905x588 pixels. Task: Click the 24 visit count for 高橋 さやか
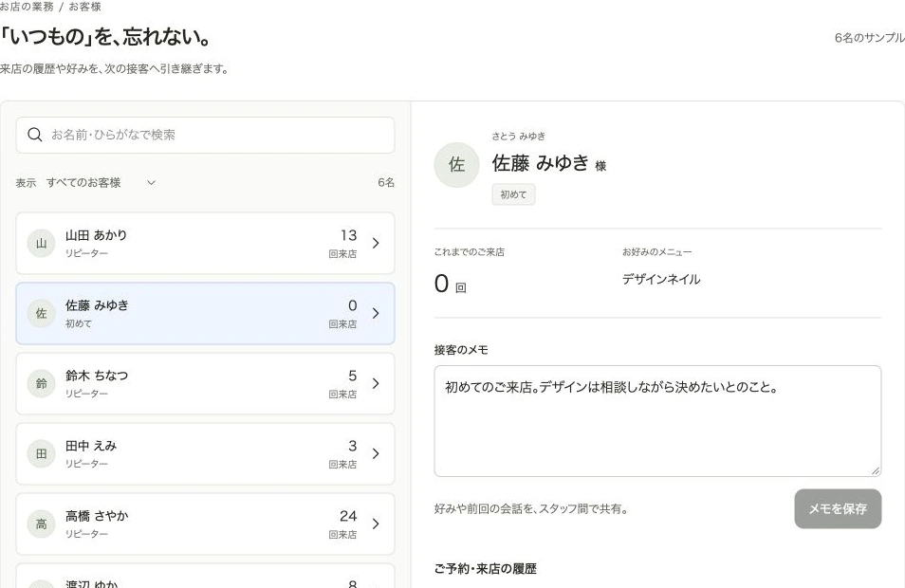348,516
